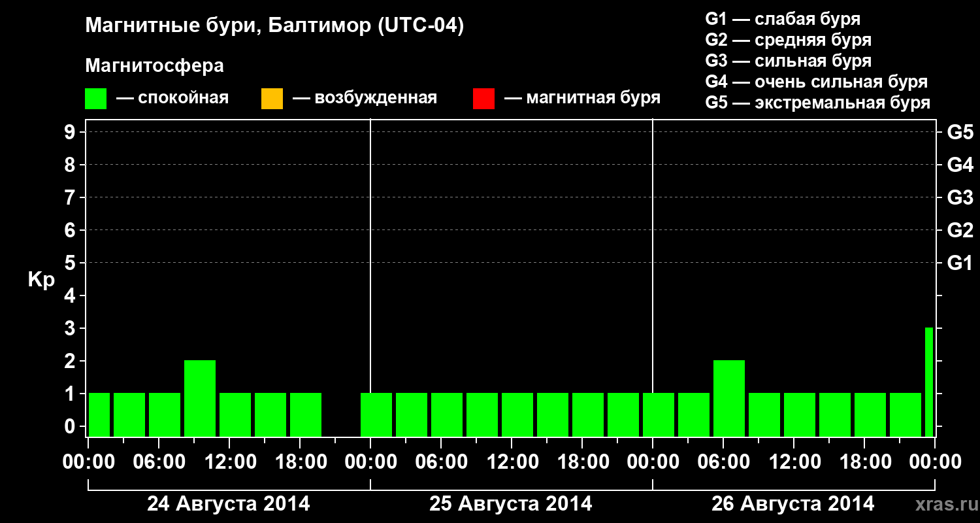Click the '— спокойная' legend label
This screenshot has width=980, height=523.
pos(172,98)
